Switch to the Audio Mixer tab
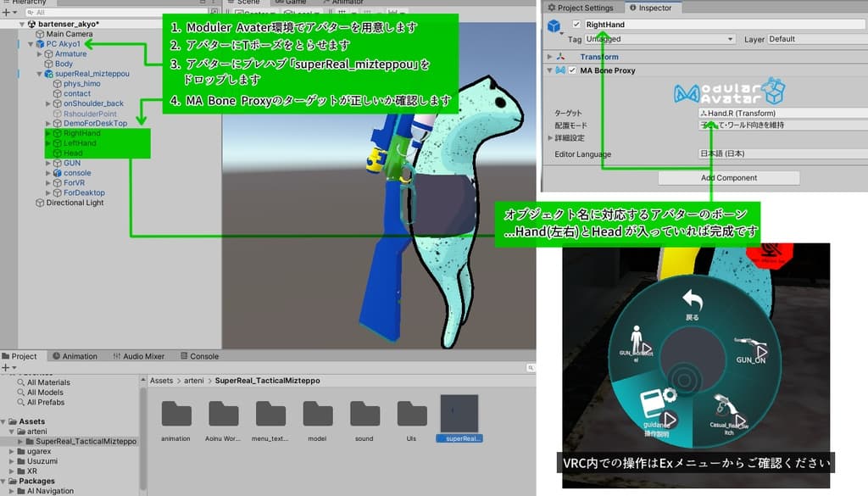This screenshot has width=868, height=496. tap(139, 356)
